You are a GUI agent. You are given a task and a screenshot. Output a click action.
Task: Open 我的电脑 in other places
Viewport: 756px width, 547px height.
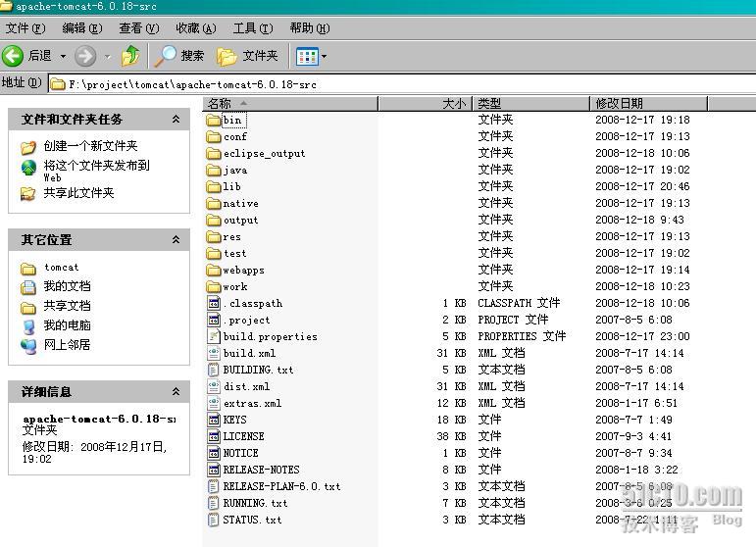(67, 325)
